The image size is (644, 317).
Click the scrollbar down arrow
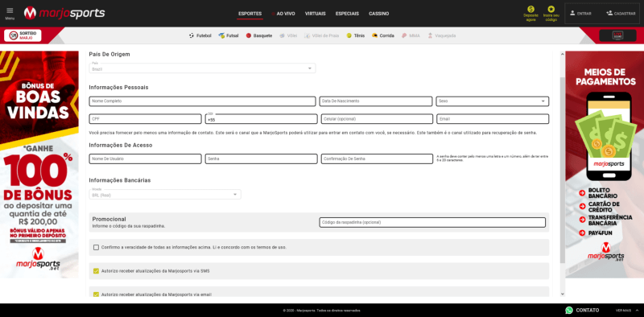(x=562, y=294)
